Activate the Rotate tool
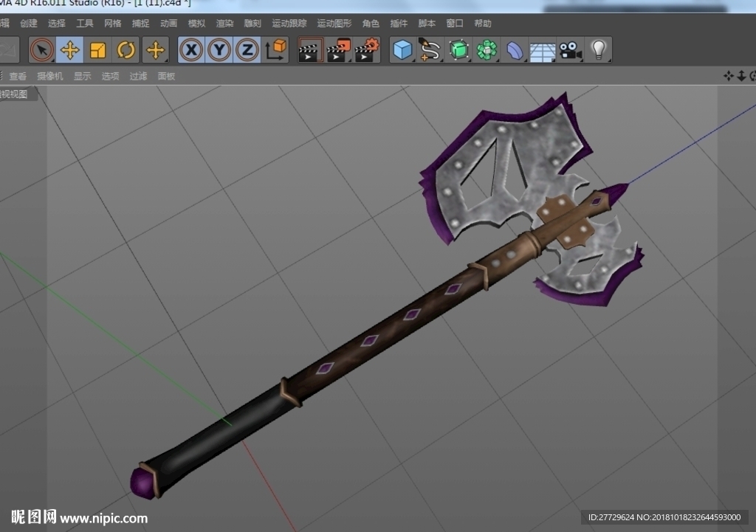The image size is (756, 532). point(126,50)
